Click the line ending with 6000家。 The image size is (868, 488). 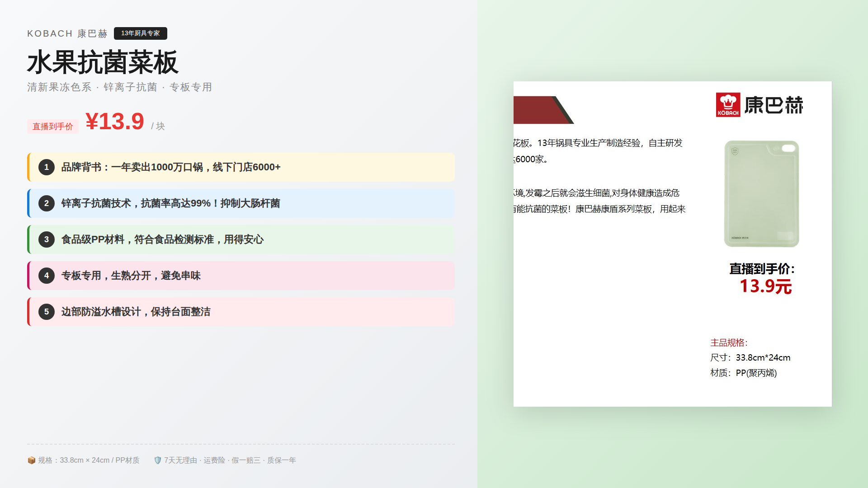pyautogui.click(x=531, y=160)
